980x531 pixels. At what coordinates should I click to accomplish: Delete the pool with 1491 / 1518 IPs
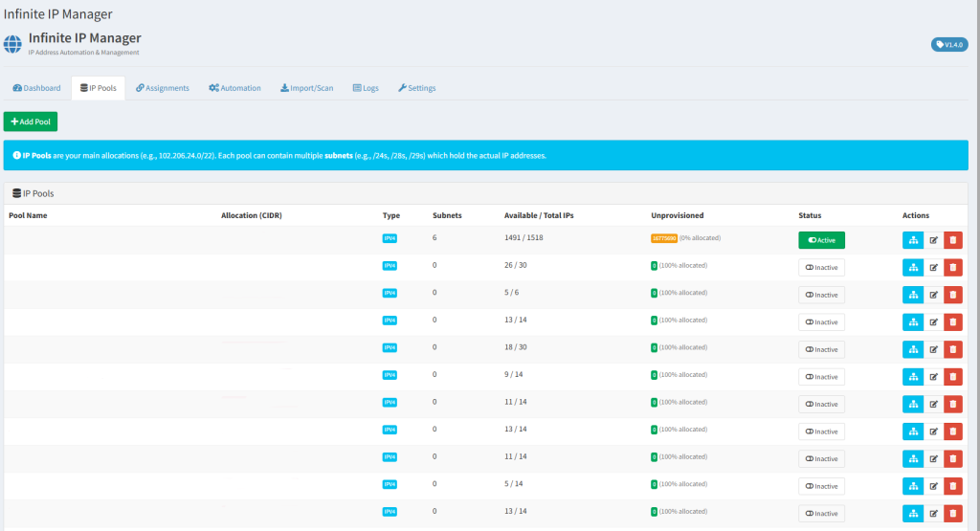point(952,240)
